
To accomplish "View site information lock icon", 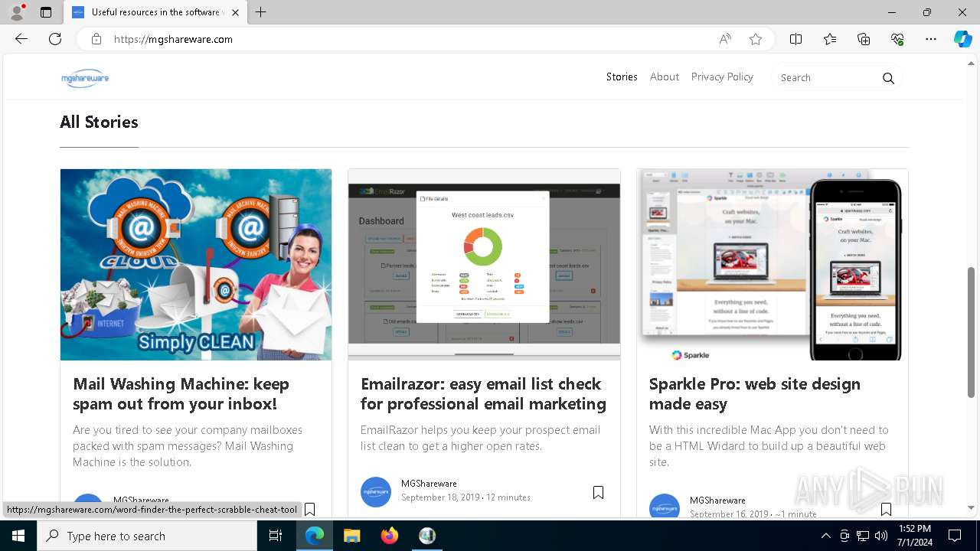I will [96, 39].
